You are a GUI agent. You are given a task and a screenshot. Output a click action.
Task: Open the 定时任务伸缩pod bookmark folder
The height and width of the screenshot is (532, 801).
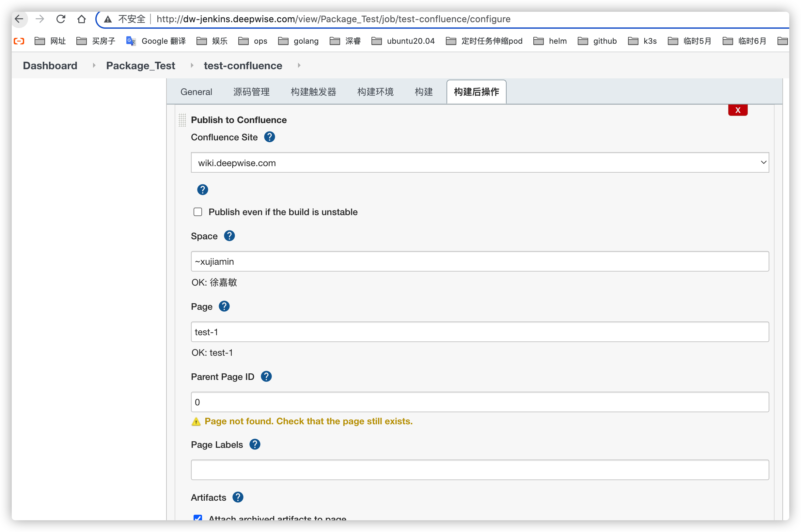[484, 41]
